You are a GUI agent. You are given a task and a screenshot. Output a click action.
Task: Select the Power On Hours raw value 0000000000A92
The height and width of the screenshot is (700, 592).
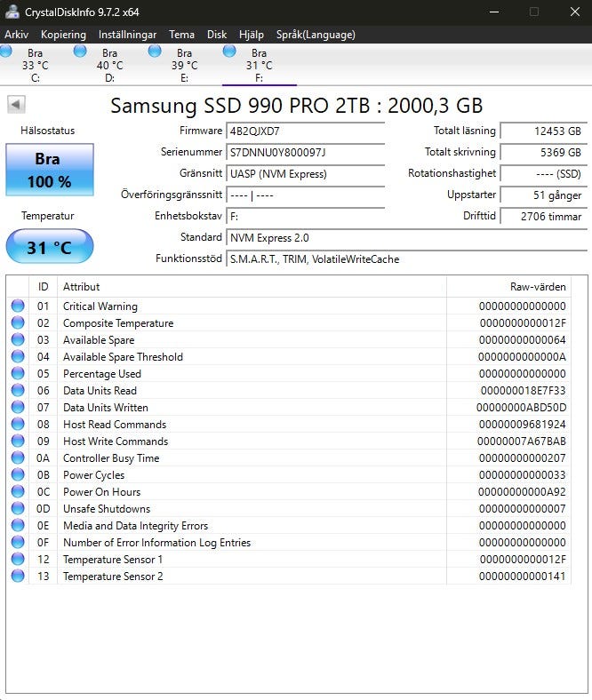(522, 491)
